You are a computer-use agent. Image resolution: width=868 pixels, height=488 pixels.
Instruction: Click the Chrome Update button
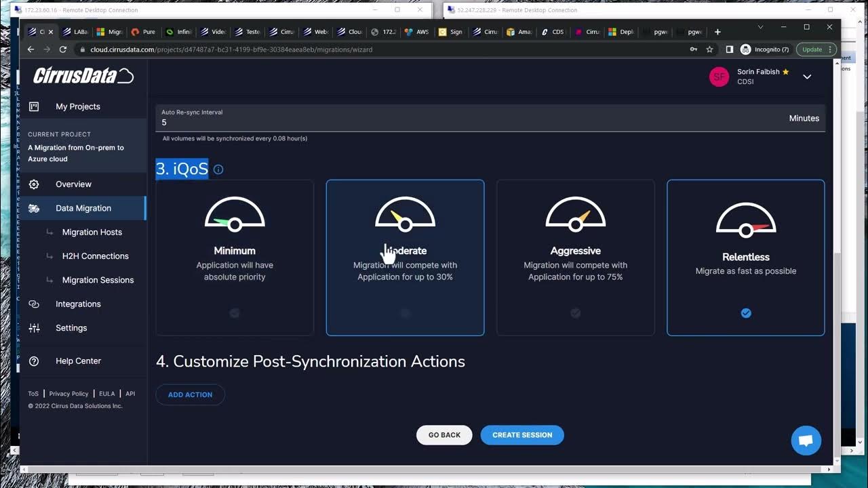(816, 49)
